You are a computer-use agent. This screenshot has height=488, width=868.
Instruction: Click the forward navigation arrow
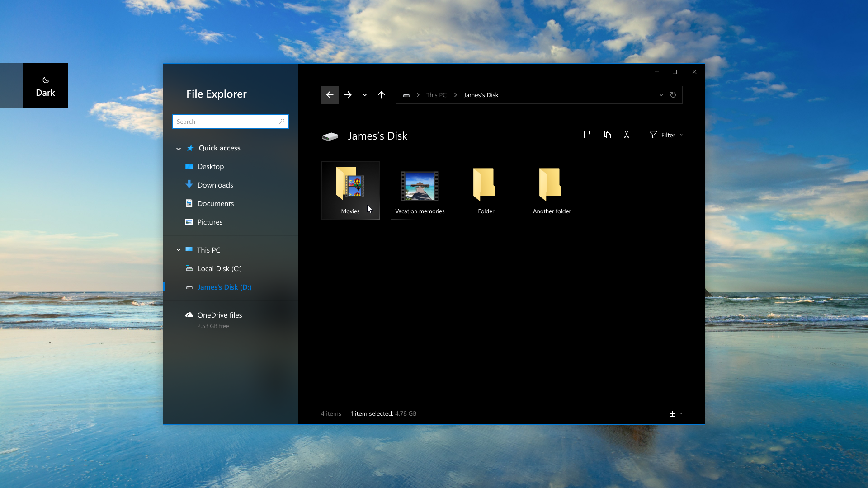tap(348, 95)
